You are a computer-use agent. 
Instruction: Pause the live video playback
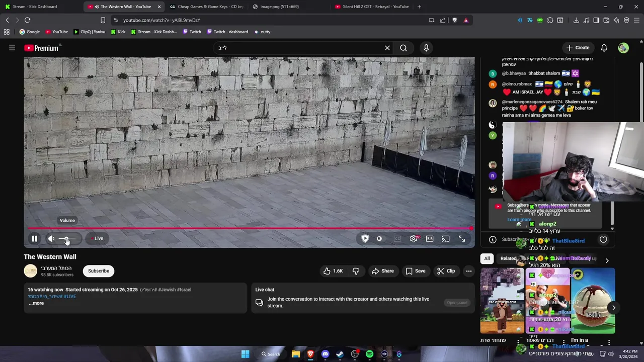tap(34, 239)
